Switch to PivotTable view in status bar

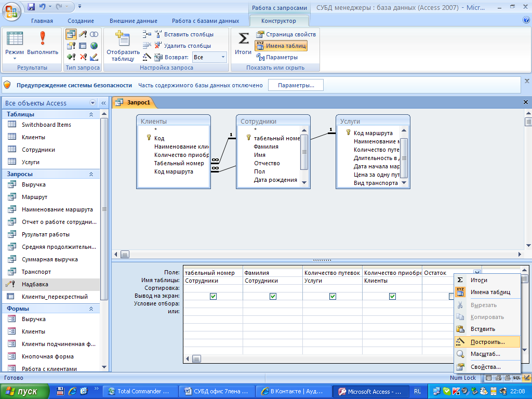[x=498, y=378]
